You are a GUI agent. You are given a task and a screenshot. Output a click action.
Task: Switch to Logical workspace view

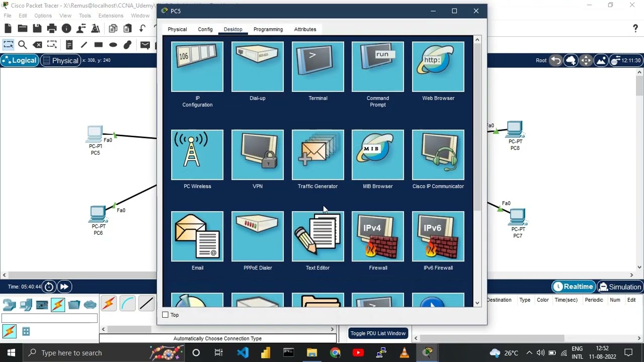20,60
